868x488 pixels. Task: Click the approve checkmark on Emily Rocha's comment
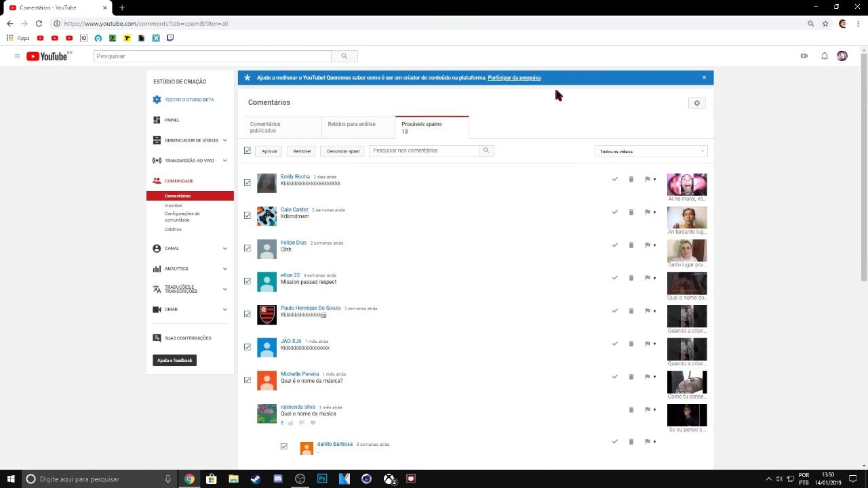pos(614,180)
